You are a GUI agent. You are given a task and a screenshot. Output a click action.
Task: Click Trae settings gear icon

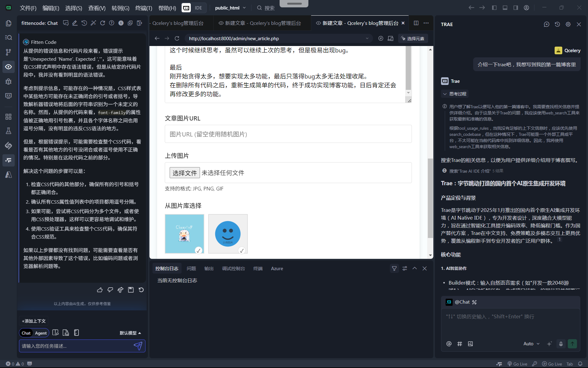568,24
